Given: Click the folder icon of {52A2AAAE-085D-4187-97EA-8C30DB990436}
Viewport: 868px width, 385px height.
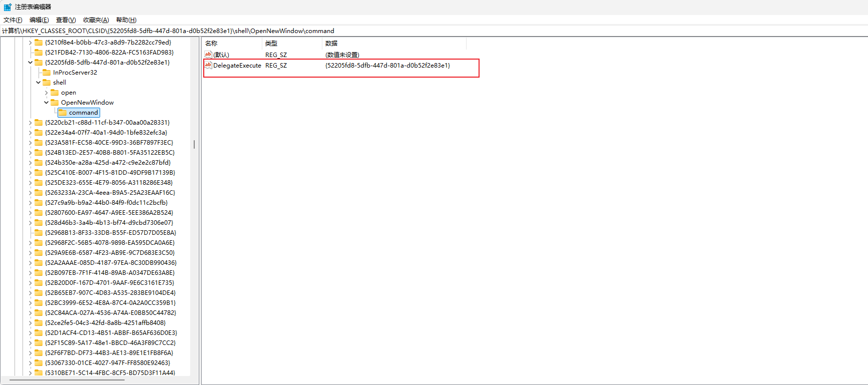Looking at the screenshot, I should click(39, 263).
